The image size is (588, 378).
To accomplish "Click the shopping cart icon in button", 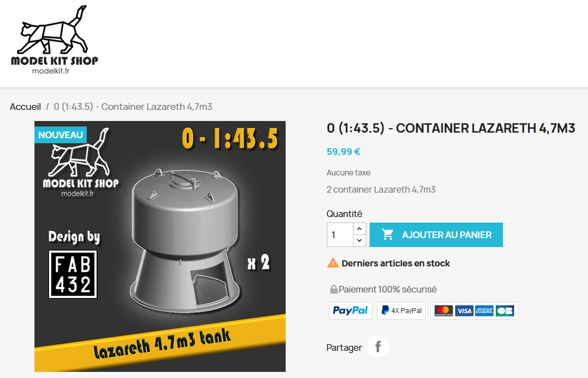I will (387, 235).
